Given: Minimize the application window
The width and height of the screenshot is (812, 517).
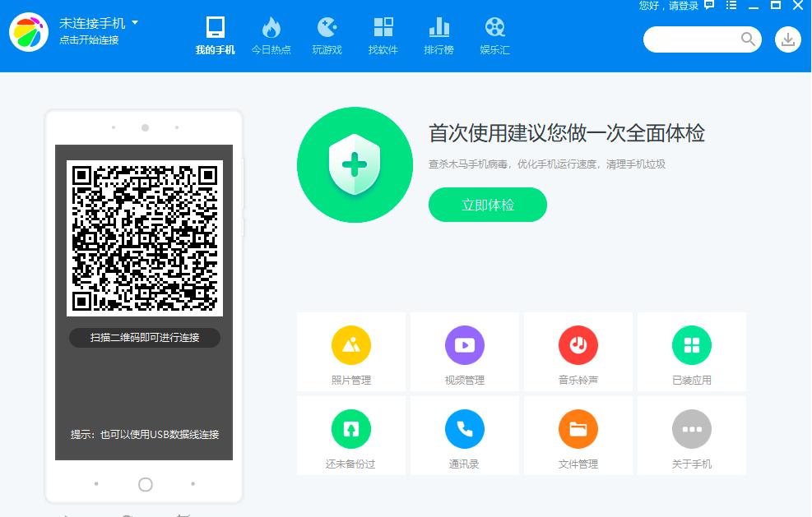Looking at the screenshot, I should click(x=754, y=7).
